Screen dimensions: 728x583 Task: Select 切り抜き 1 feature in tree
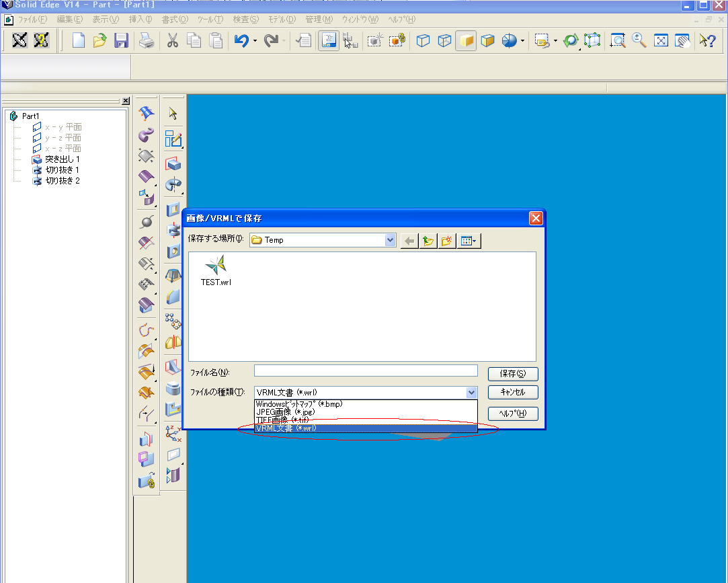pos(63,169)
